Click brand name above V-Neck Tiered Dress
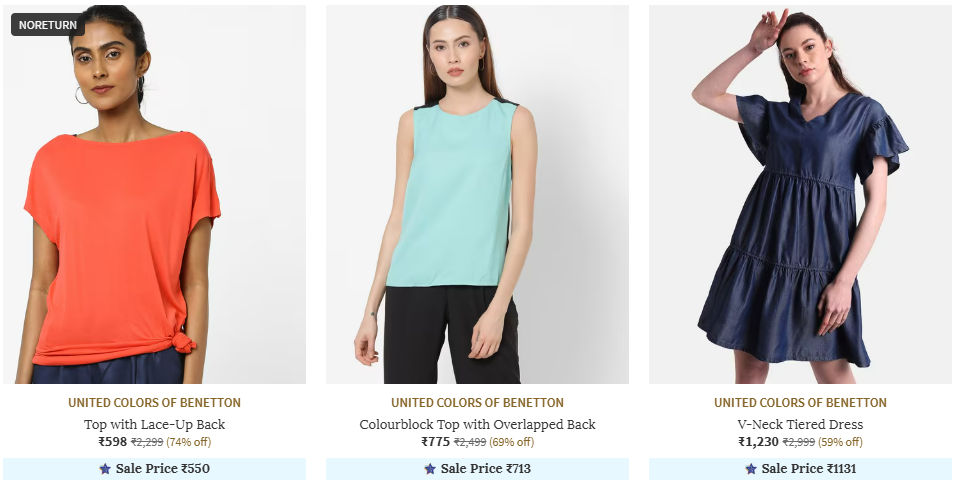Screen dimensions: 954x485 (x=800, y=402)
